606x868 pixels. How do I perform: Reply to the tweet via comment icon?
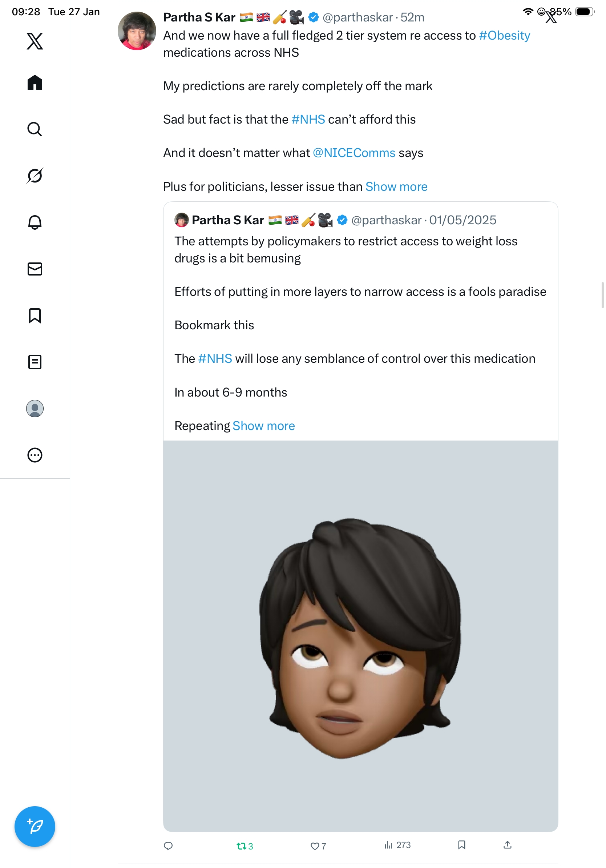coord(168,846)
